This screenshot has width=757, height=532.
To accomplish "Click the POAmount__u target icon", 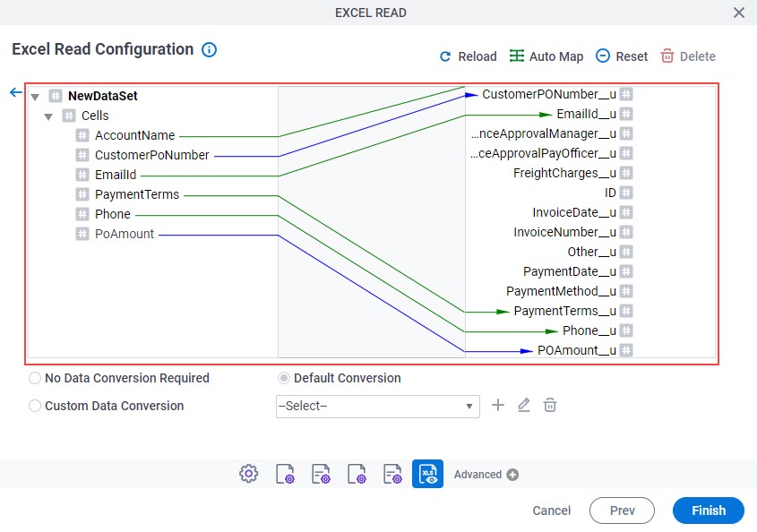I will tap(626, 350).
